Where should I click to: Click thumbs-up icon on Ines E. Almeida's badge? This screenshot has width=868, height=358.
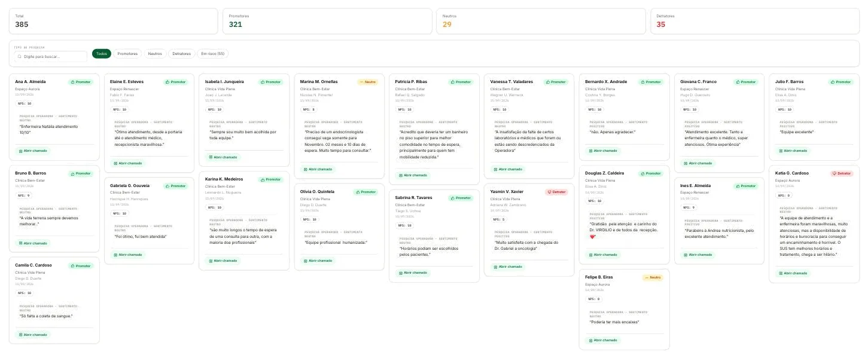738,186
